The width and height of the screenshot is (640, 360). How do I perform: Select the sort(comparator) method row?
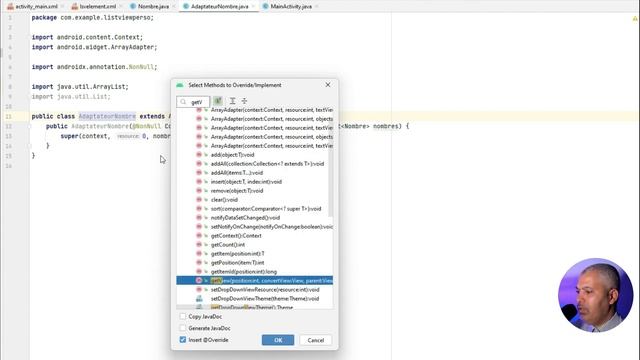[255, 209]
